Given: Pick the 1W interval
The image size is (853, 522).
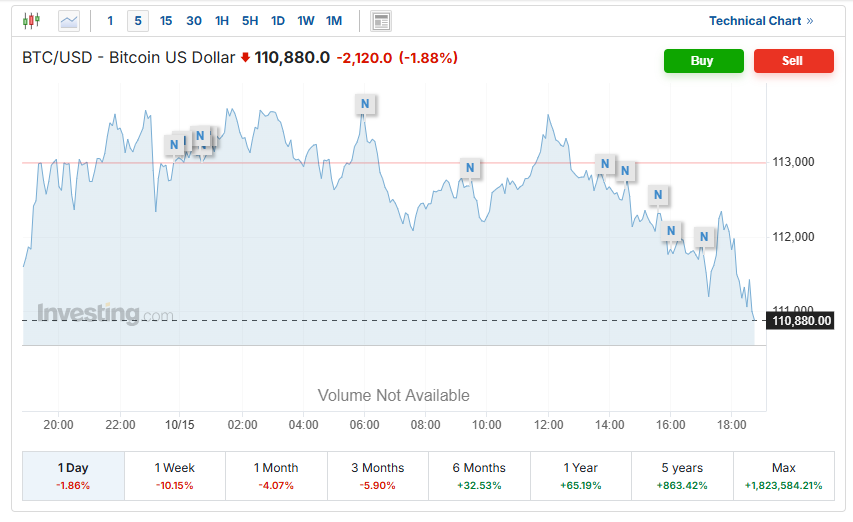Looking at the screenshot, I should tap(306, 21).
